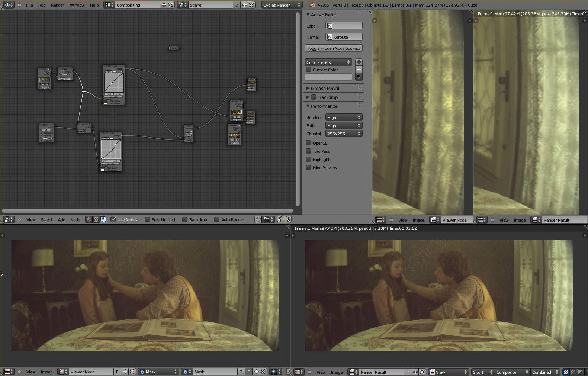588x376 pixels.
Task: Open the Cycles Render engine dropdown
Action: click(x=282, y=5)
